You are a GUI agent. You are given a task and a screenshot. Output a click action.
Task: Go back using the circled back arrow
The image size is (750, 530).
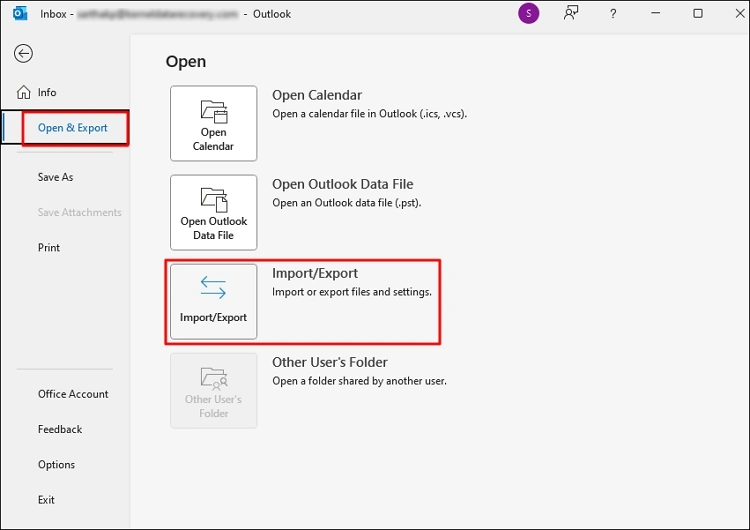(x=24, y=54)
